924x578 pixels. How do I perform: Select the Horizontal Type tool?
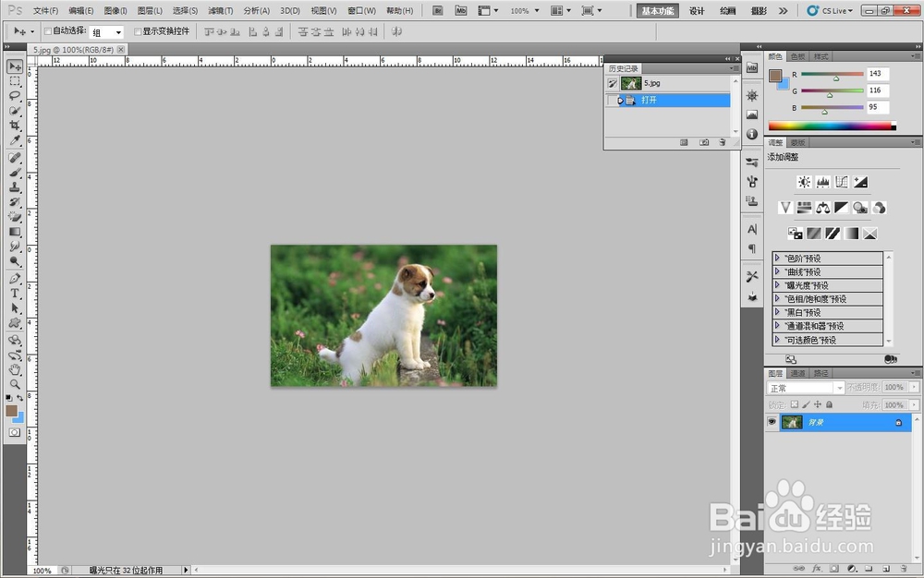[15, 293]
